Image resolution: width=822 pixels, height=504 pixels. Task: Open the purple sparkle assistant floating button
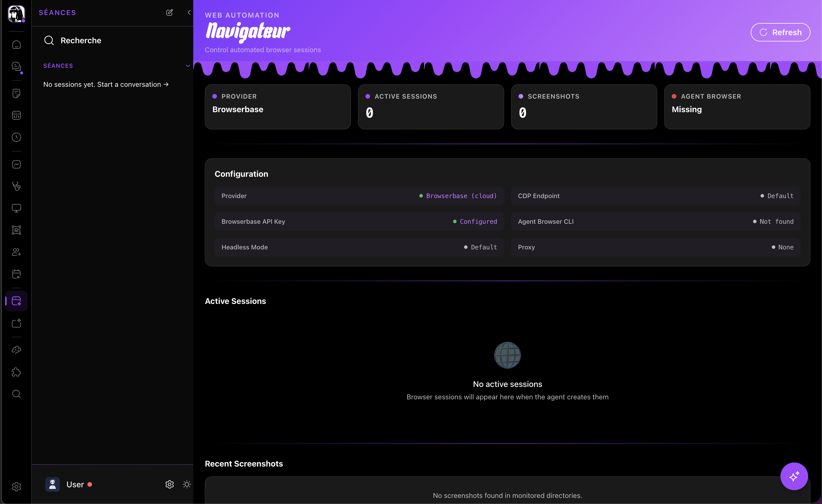point(794,476)
